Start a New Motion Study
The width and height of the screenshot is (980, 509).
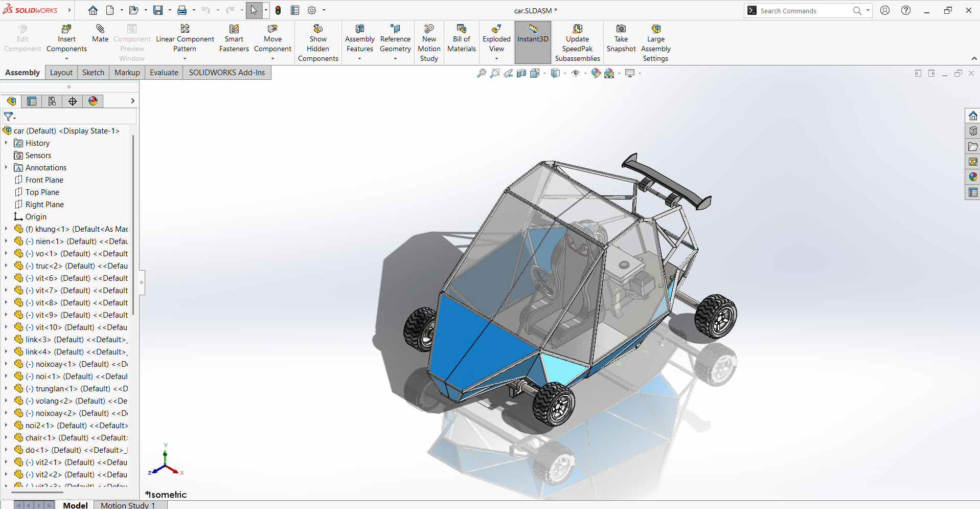coord(429,43)
